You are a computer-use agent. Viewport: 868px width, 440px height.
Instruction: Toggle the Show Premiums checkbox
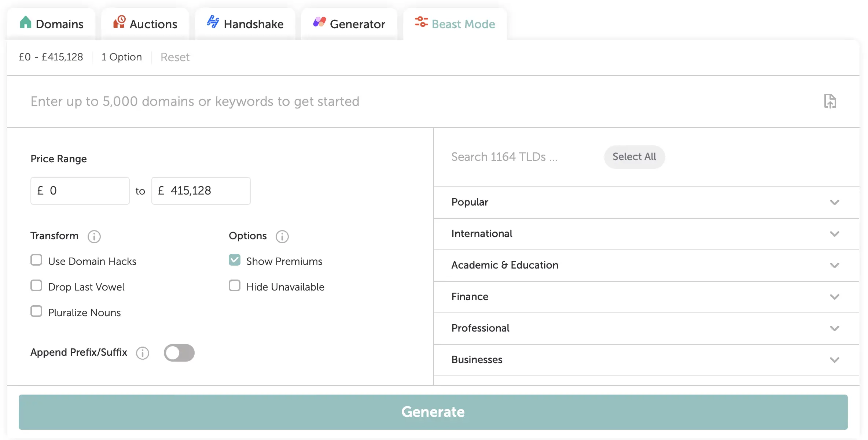click(235, 260)
